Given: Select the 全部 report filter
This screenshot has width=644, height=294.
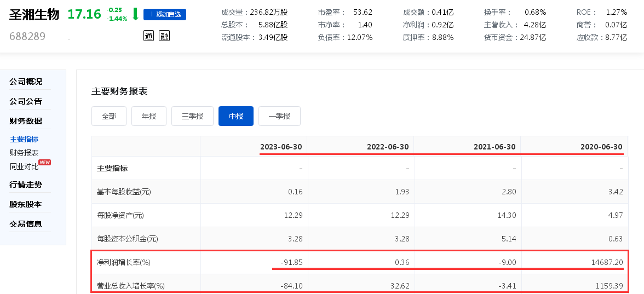Looking at the screenshot, I should click(110, 116).
